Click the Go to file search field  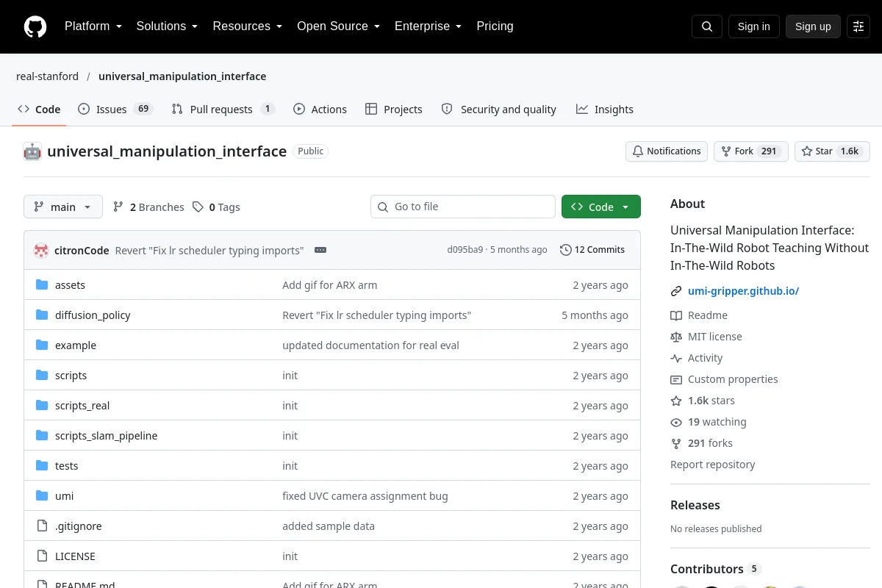(x=463, y=207)
